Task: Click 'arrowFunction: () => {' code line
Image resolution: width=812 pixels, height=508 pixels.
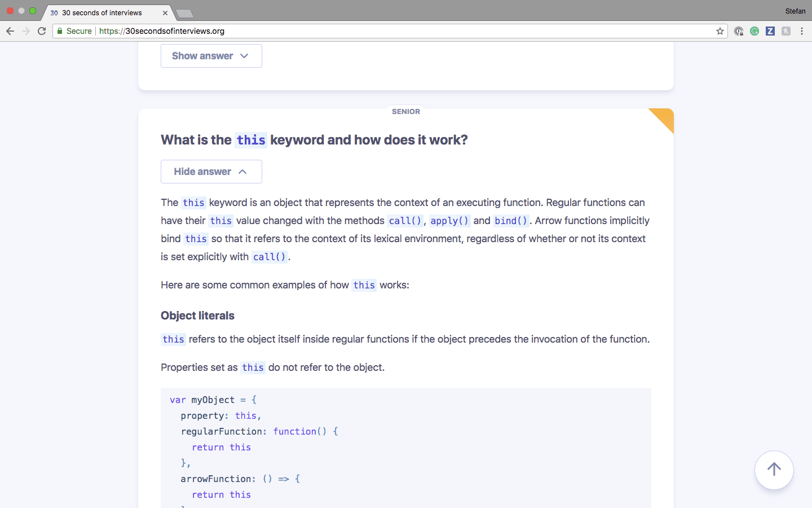Action: 240,479
